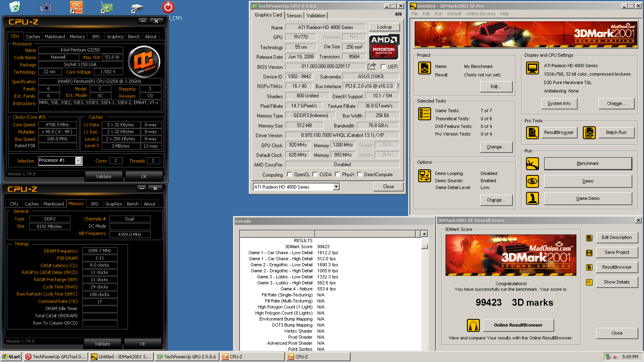Click the Start button on the taskbar
Viewport: 644px width, 362px height.
tap(11, 357)
